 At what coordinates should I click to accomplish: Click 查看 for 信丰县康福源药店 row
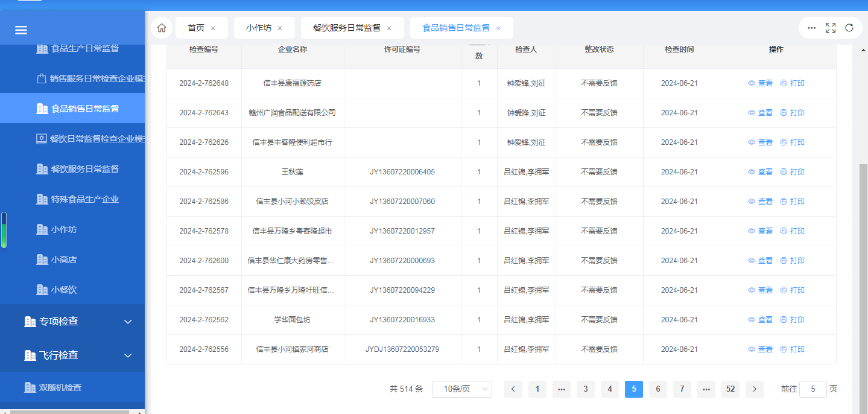click(x=761, y=83)
